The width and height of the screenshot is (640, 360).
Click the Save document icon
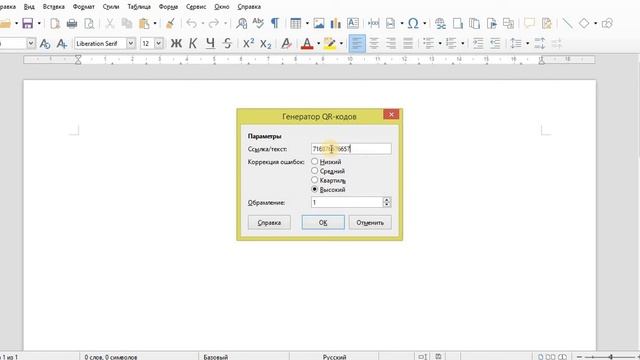pos(27,23)
